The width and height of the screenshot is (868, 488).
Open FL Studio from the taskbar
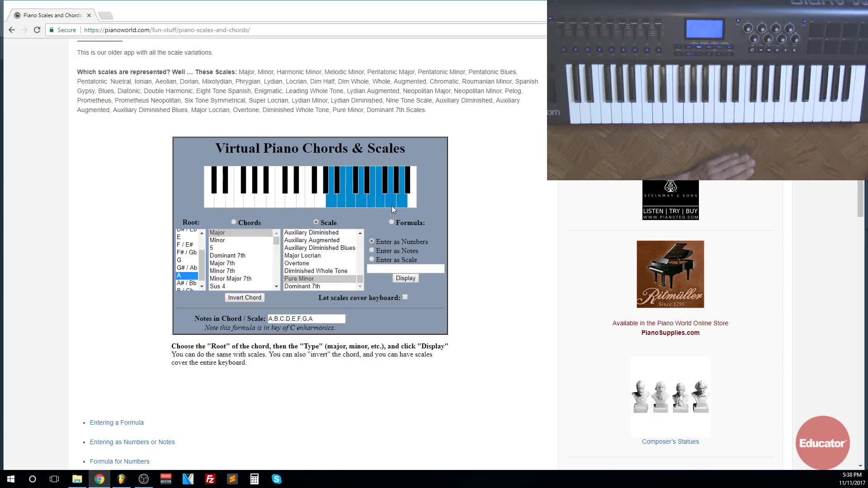click(121, 479)
